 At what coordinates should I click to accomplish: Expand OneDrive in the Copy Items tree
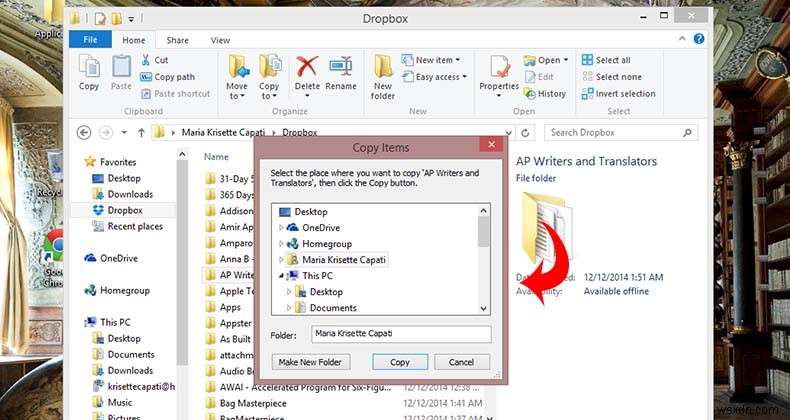point(281,228)
